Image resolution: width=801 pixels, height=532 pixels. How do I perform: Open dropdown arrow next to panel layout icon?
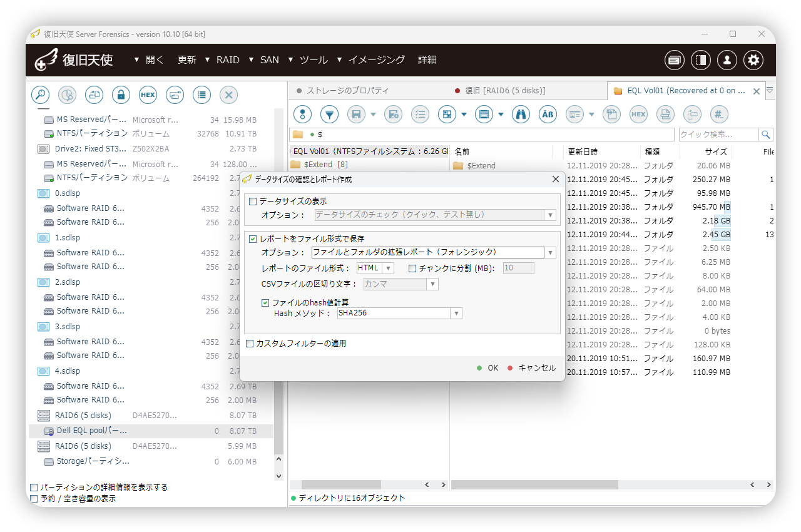coord(501,115)
